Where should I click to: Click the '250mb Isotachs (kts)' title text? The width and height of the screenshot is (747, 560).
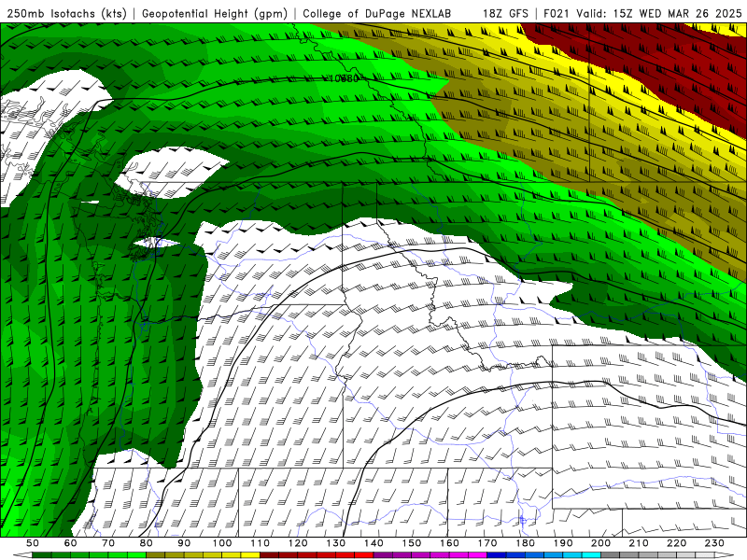coord(66,13)
